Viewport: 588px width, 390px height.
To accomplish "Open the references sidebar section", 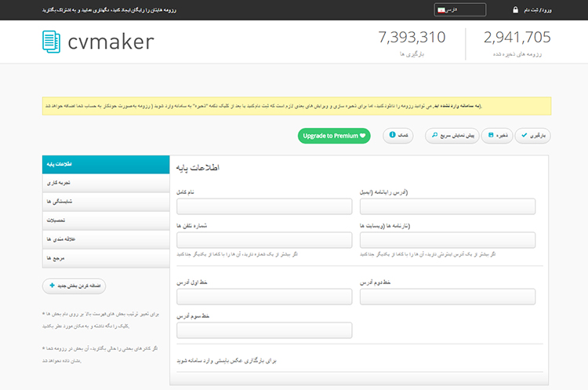I will point(106,258).
